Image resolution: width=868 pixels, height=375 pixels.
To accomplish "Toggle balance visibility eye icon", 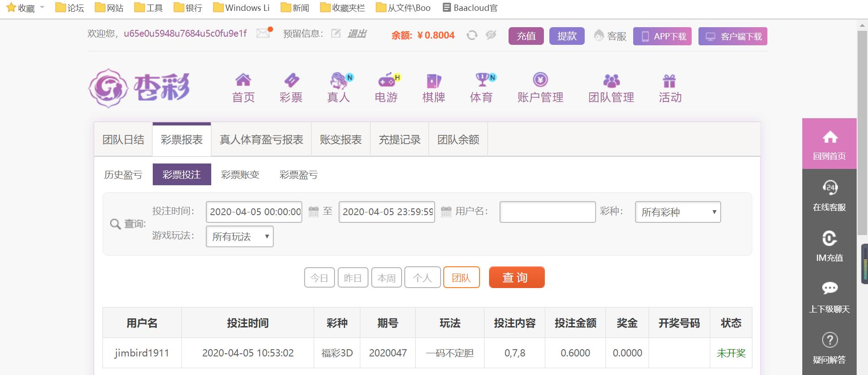I will click(x=491, y=35).
